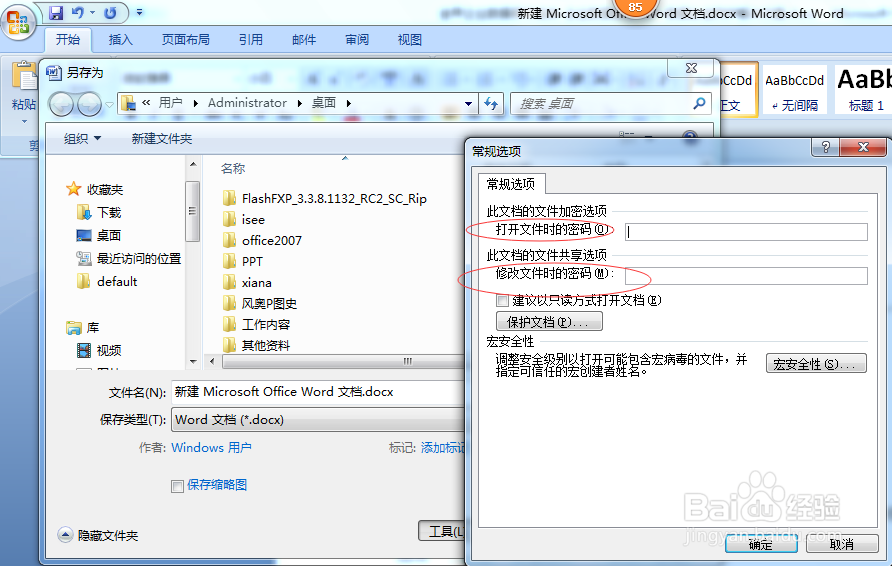Click 桌面 in address path
This screenshot has height=566, width=892.
coord(324,103)
